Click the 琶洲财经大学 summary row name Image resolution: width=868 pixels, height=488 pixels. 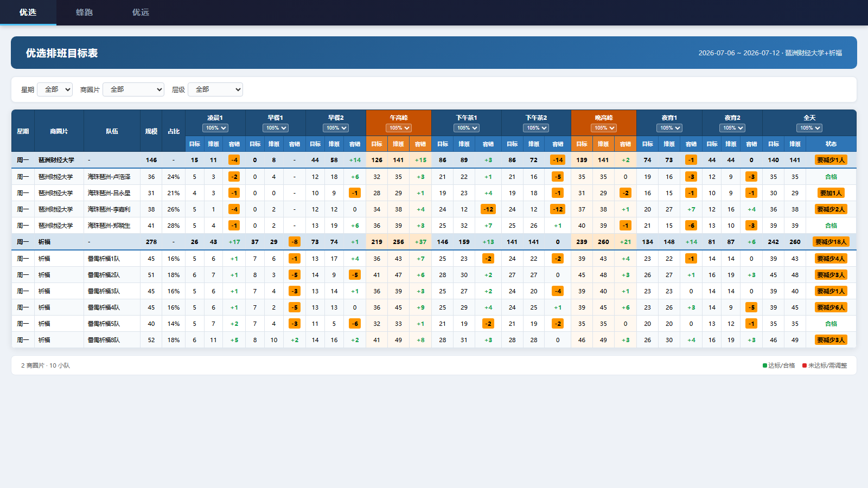56,160
